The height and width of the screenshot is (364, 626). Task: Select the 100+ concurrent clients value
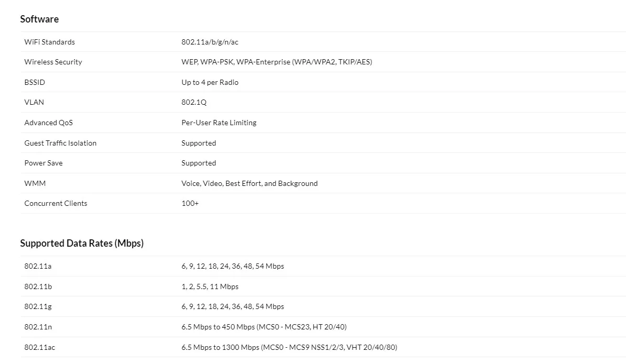coord(190,203)
